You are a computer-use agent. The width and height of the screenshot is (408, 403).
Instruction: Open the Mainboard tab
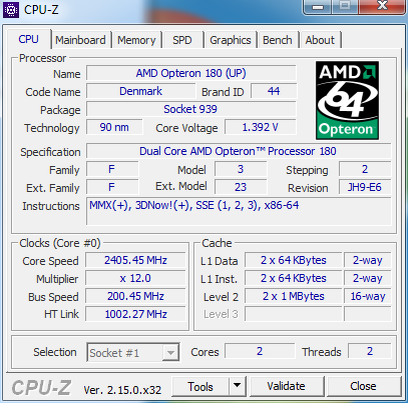pos(80,40)
